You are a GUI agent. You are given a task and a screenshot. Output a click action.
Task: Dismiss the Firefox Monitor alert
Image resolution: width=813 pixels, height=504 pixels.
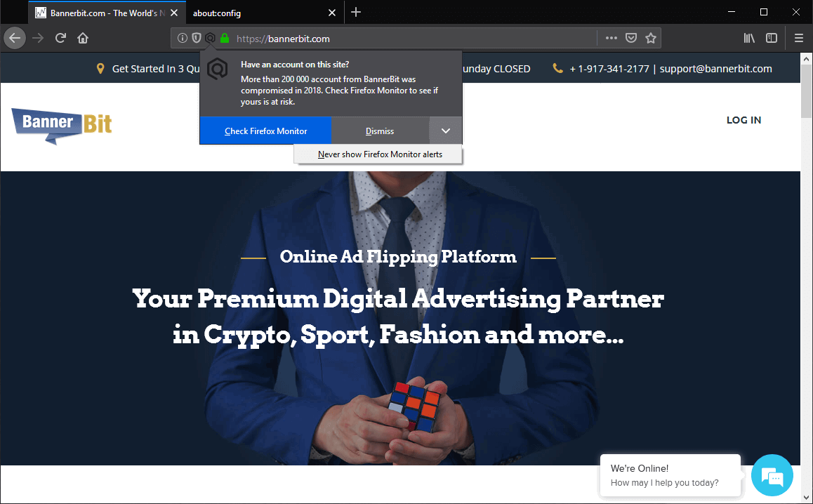[380, 131]
